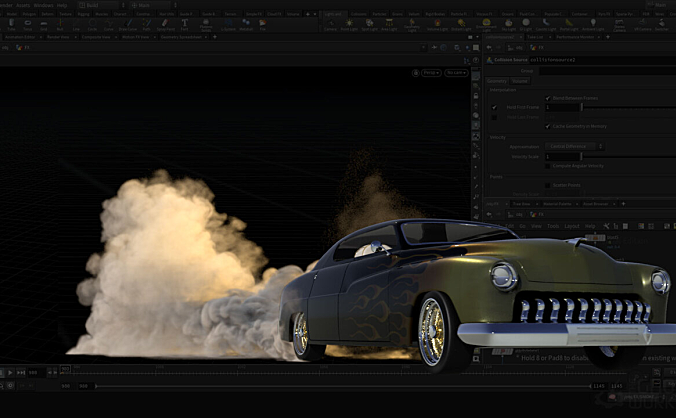
Task: Open the shelf set options arrow beside Volume tab
Action: 315,14
